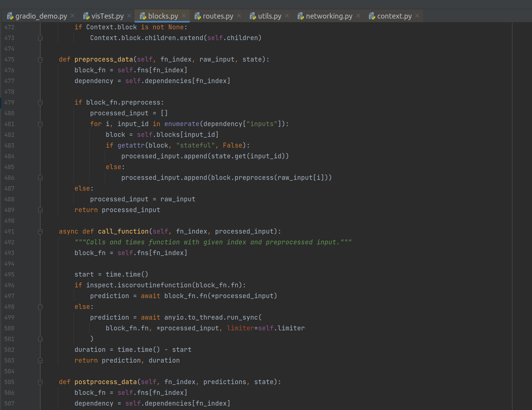This screenshot has width=532, height=410.
Task: Click fold end marker at line 473
Action: 40,38
